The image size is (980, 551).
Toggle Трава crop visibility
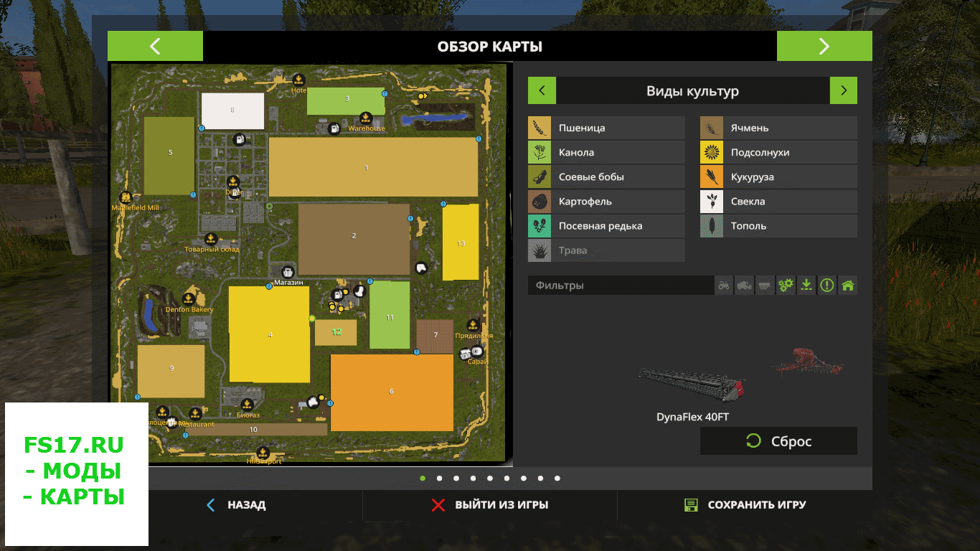[x=606, y=250]
